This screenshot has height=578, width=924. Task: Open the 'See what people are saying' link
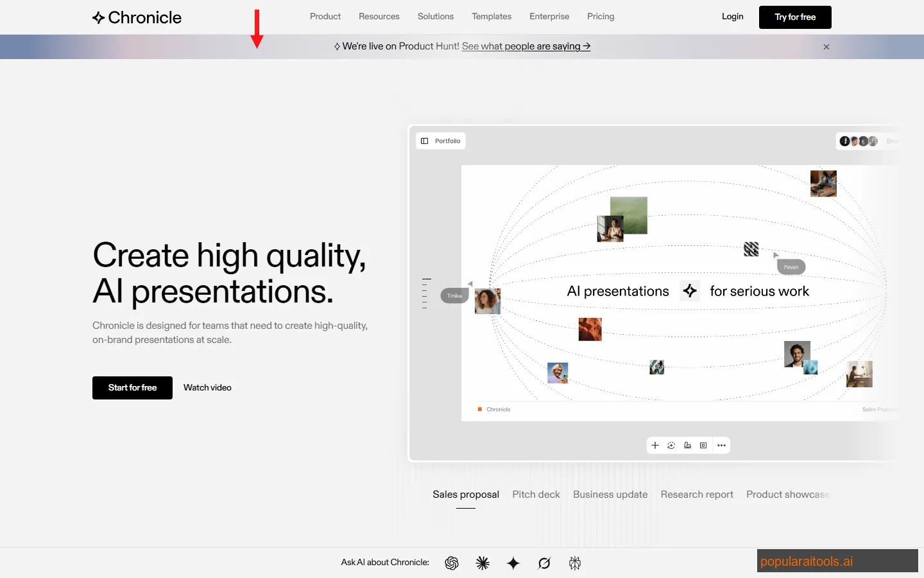(526, 46)
